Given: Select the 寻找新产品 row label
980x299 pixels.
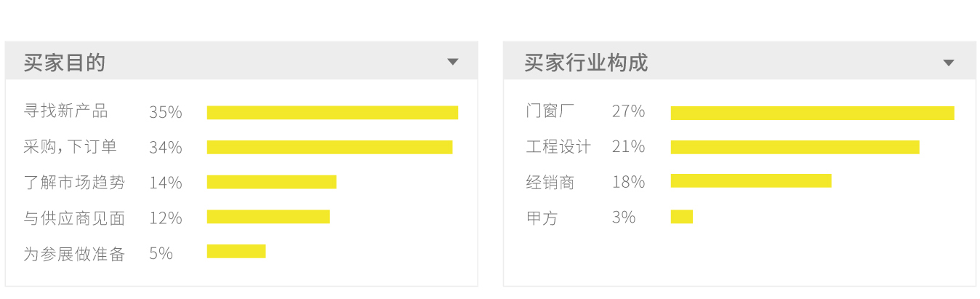Looking at the screenshot, I should pos(65,111).
